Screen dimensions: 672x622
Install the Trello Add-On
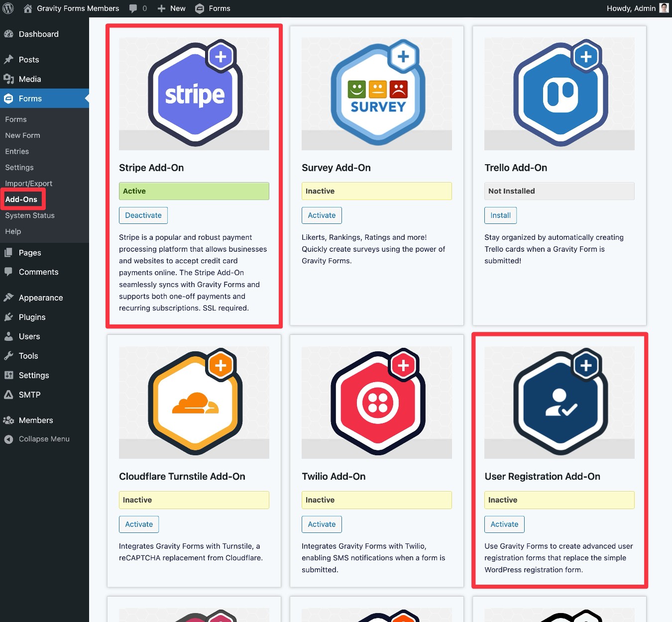[500, 215]
